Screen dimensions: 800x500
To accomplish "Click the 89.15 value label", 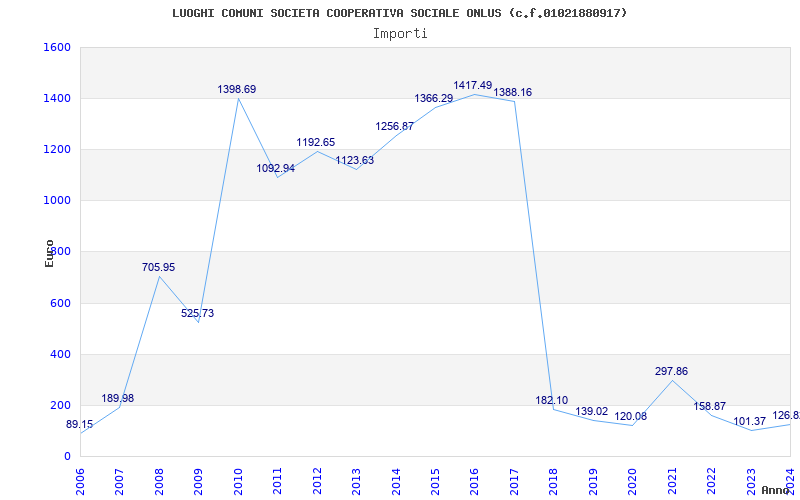I will coord(80,424).
